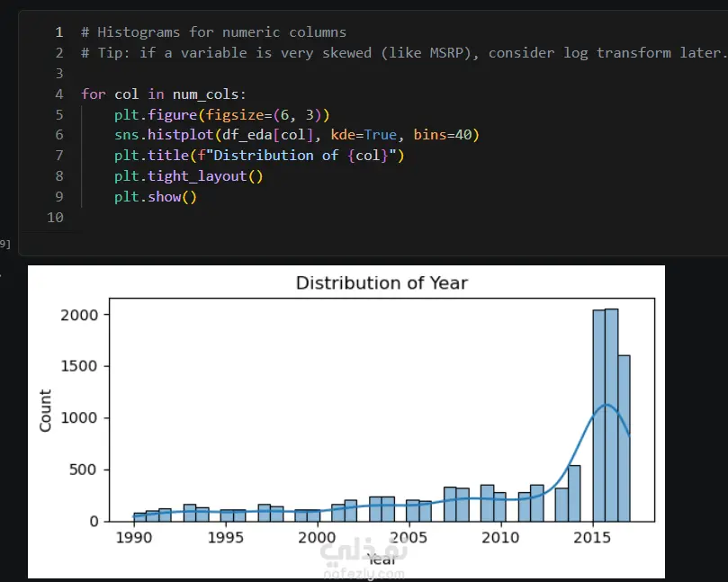Click the 1000 tick on the Count axis
This screenshot has height=582, width=728.
coord(79,417)
